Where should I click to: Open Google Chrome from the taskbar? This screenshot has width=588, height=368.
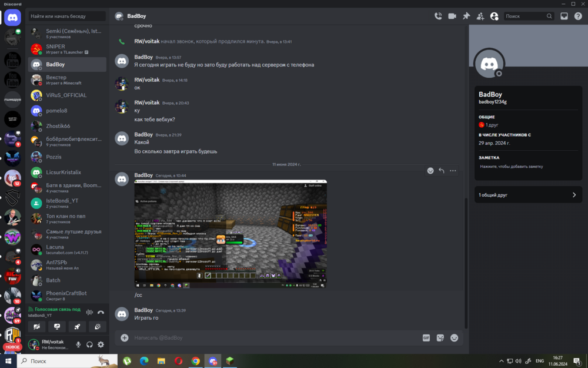[x=196, y=361]
